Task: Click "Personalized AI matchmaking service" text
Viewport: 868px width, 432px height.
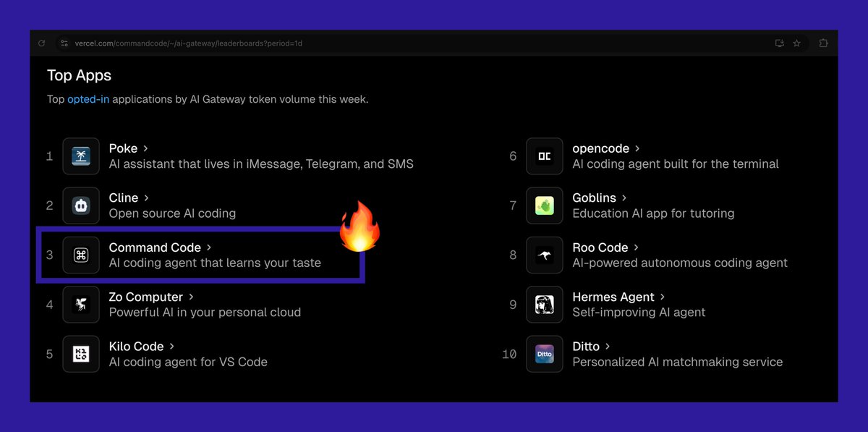Action: pos(678,362)
